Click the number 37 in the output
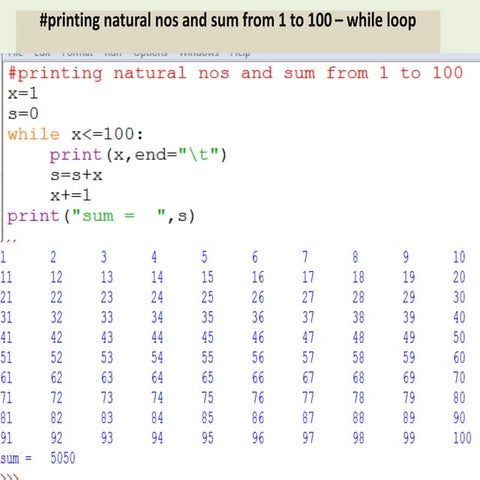 [x=308, y=317]
